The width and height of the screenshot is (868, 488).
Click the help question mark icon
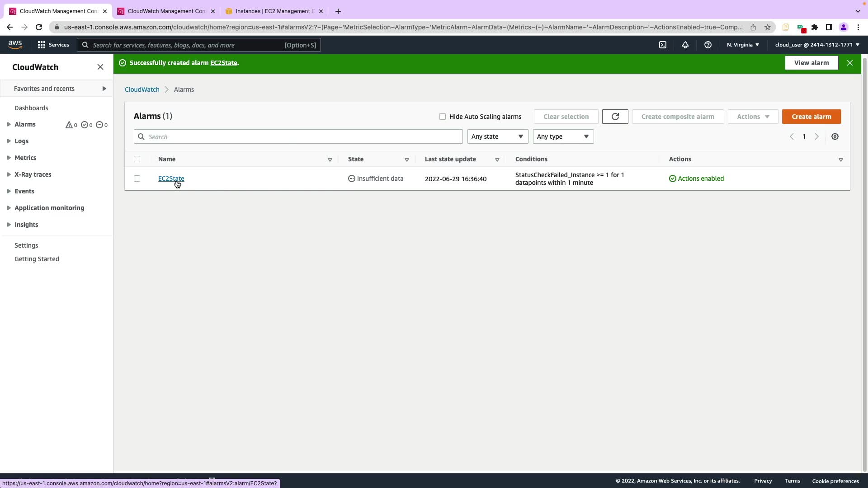pyautogui.click(x=708, y=45)
